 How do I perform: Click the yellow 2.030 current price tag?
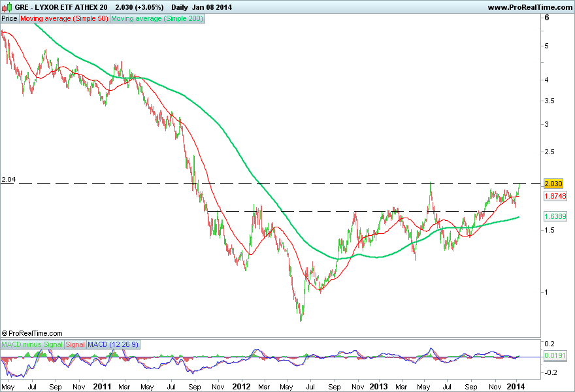point(553,184)
